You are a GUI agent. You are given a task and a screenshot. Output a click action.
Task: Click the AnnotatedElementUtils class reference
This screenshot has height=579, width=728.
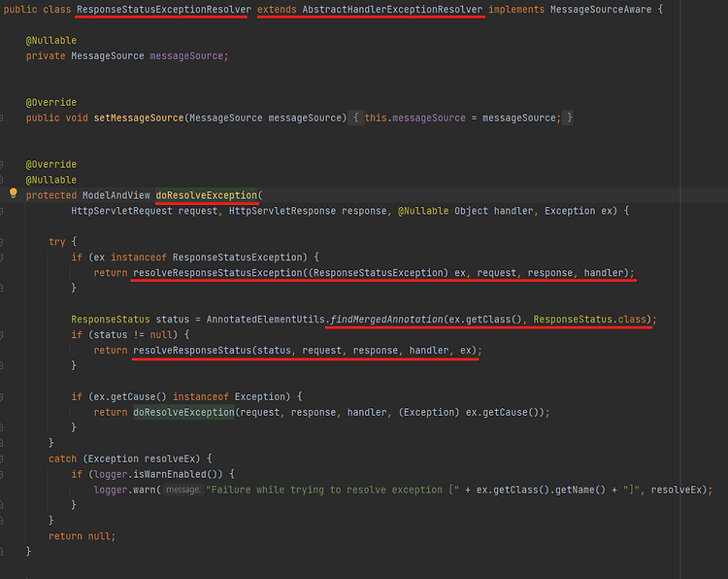pyautogui.click(x=266, y=320)
